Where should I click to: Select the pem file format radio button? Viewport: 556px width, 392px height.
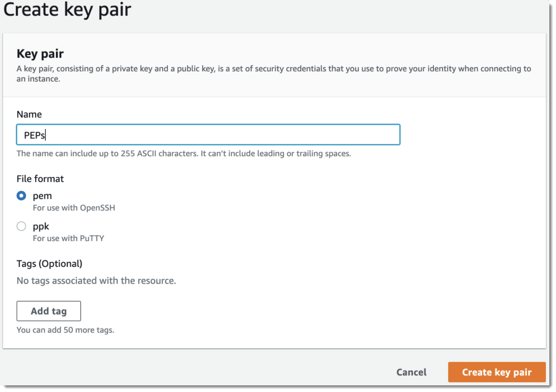click(21, 196)
